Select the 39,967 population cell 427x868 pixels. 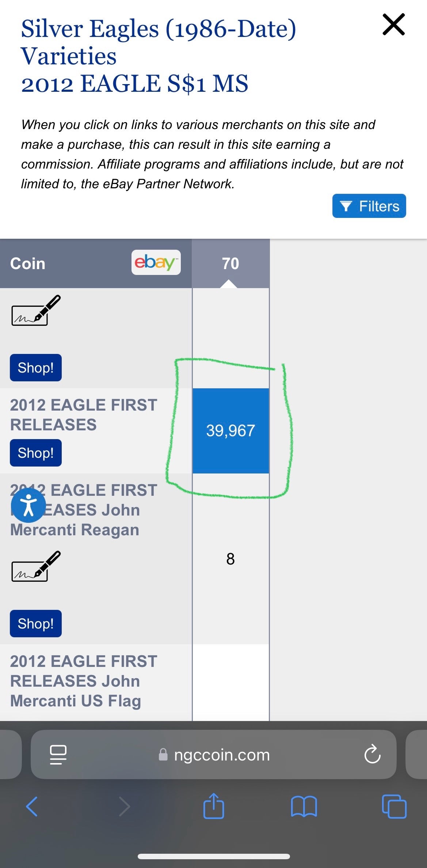[230, 431]
